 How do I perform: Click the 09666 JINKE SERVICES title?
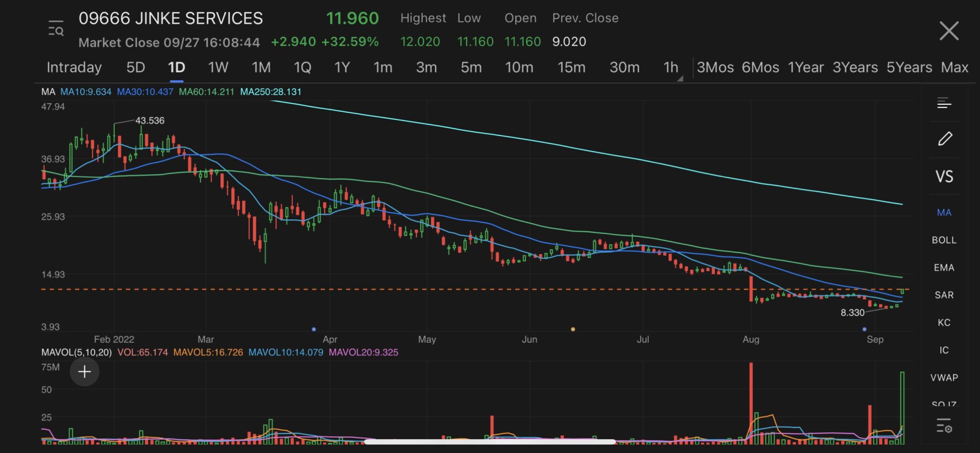click(171, 18)
